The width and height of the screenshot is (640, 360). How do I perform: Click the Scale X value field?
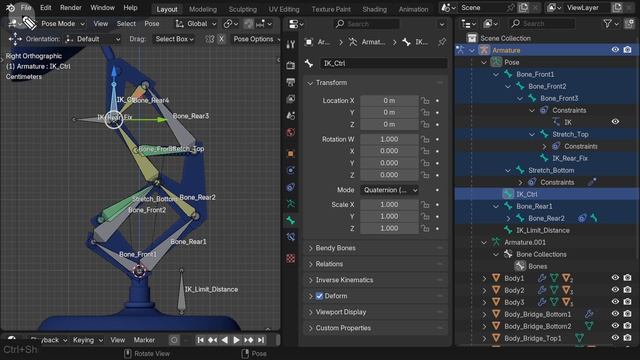[x=389, y=204]
